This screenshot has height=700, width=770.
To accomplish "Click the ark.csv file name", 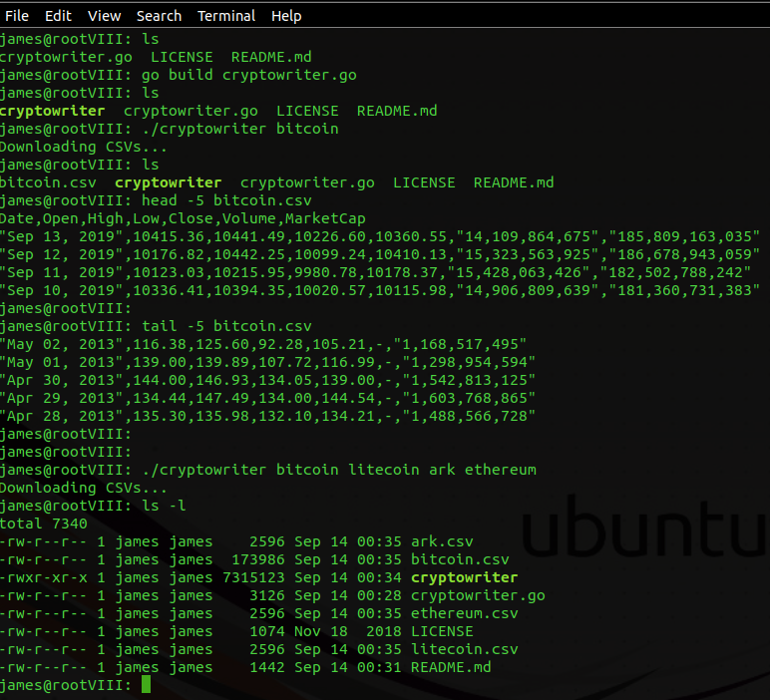I will click(442, 541).
